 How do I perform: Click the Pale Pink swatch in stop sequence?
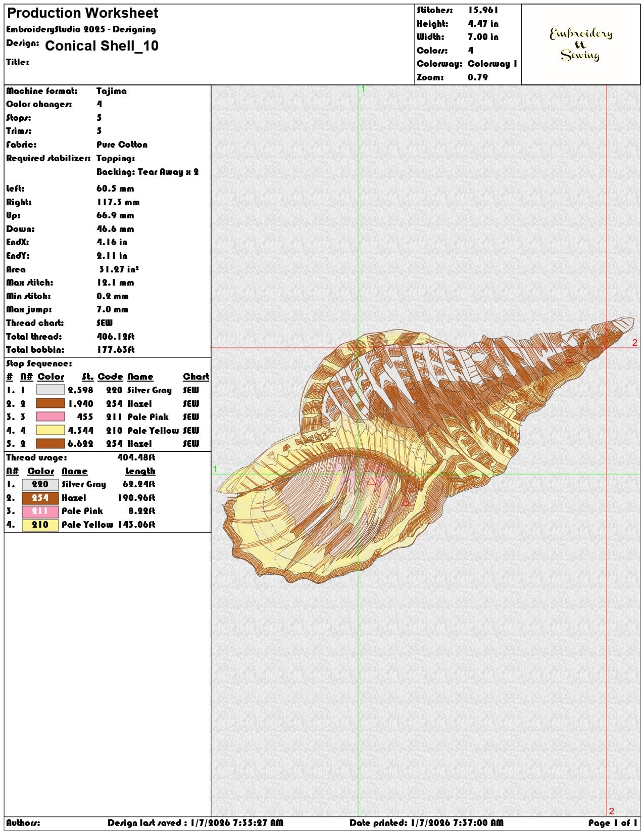[x=51, y=416]
